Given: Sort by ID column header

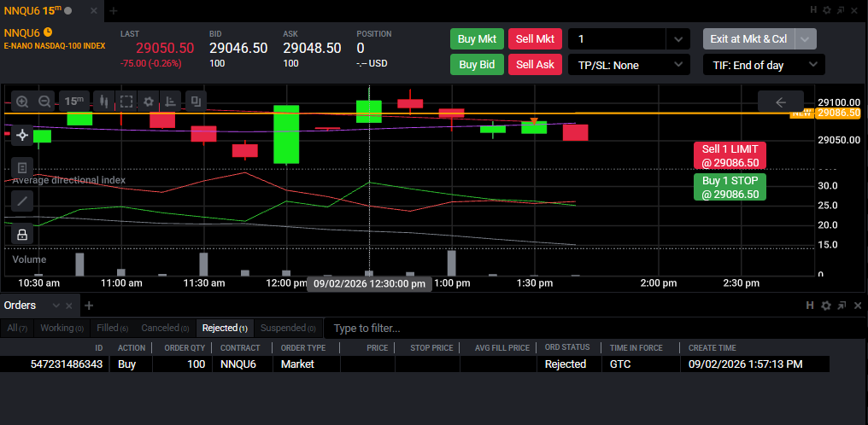Looking at the screenshot, I should click(98, 347).
